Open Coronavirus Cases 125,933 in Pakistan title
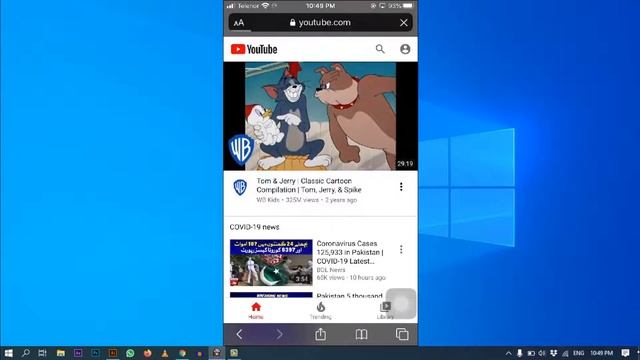The width and height of the screenshot is (640, 360). tap(350, 252)
